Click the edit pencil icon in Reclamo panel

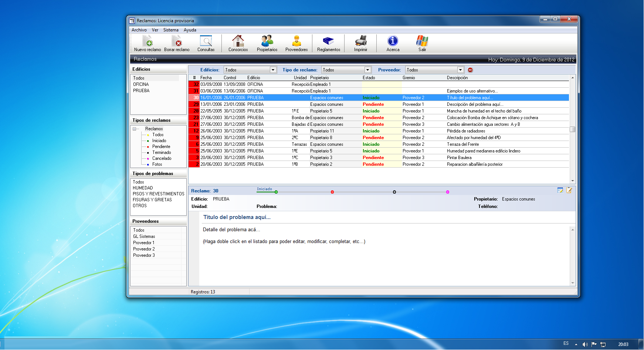click(569, 190)
